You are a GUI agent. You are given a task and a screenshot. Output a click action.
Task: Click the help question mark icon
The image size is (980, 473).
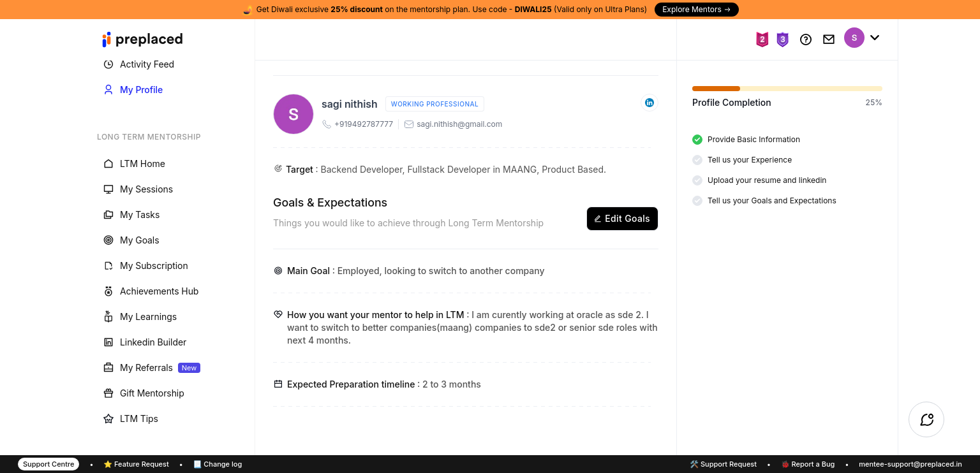(806, 40)
